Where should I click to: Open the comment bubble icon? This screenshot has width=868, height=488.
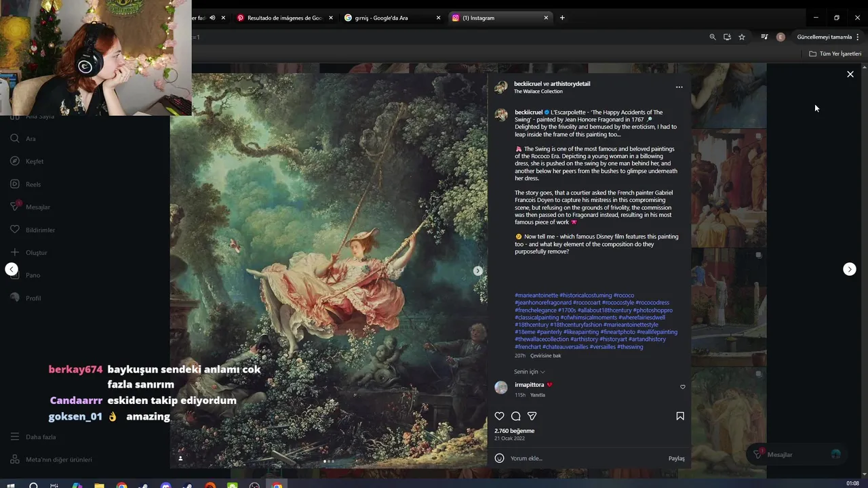pos(515,416)
